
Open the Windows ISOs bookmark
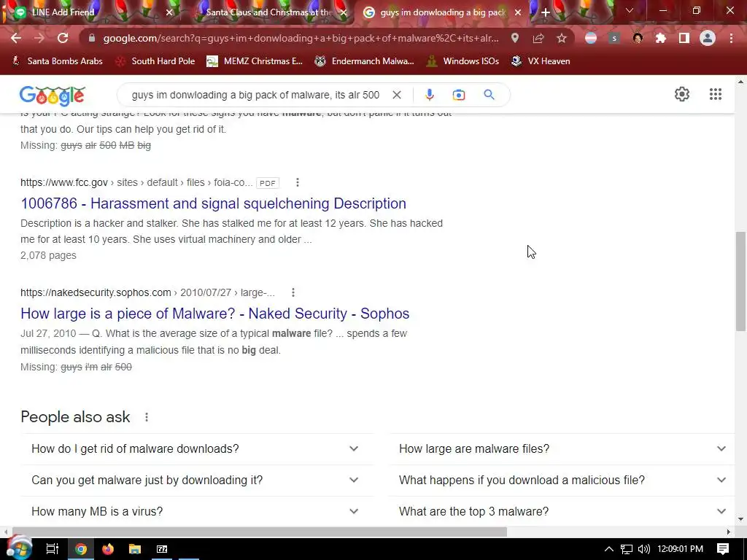pos(462,61)
